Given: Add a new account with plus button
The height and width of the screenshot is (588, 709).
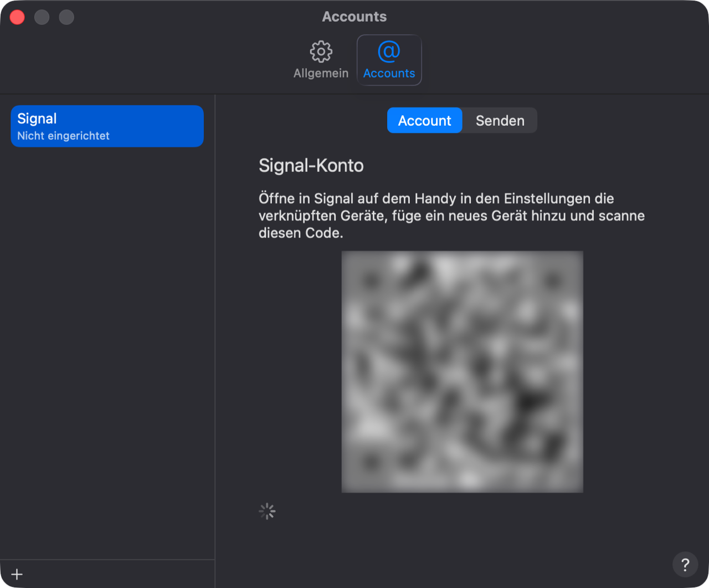Looking at the screenshot, I should pyautogui.click(x=17, y=574).
